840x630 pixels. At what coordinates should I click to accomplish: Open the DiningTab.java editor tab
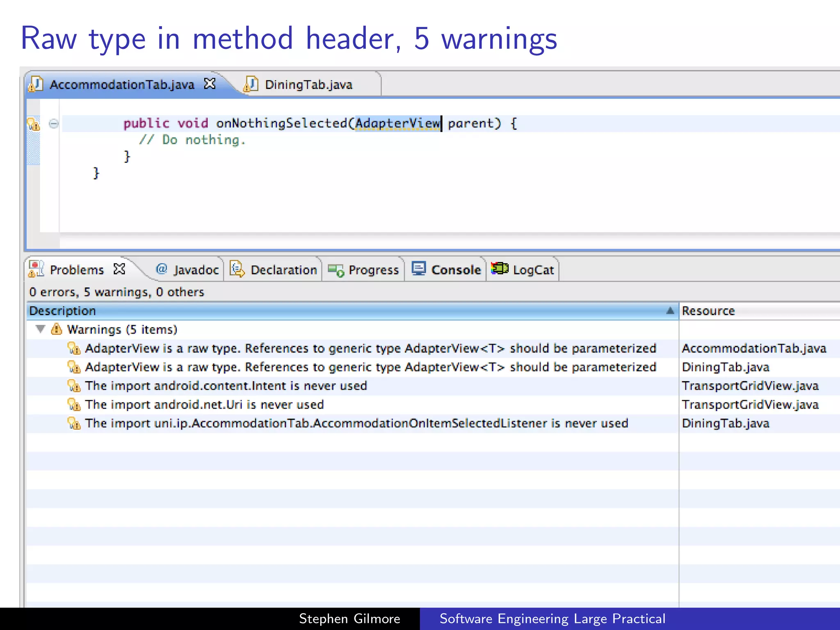click(x=308, y=84)
